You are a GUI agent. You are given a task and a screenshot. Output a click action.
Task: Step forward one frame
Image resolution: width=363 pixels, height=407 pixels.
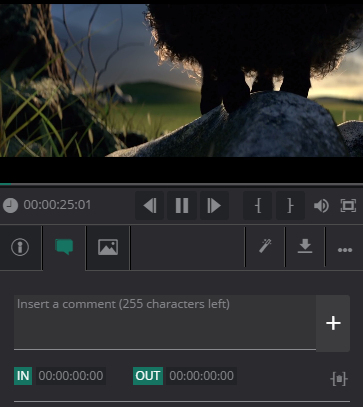tap(214, 205)
